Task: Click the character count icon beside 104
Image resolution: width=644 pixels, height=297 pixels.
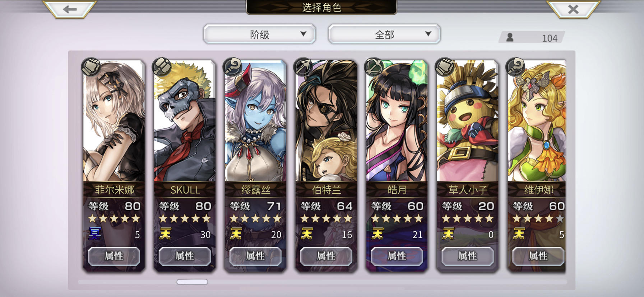Action: tap(510, 37)
